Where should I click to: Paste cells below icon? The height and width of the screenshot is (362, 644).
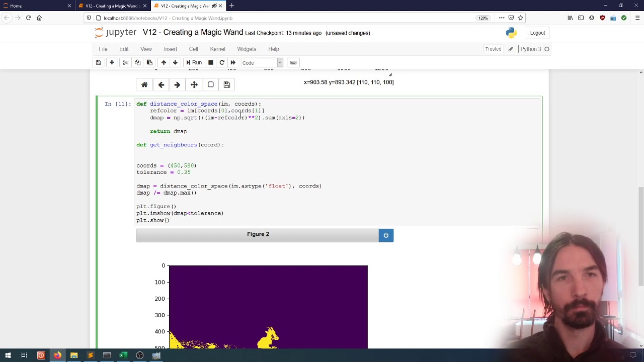point(149,62)
